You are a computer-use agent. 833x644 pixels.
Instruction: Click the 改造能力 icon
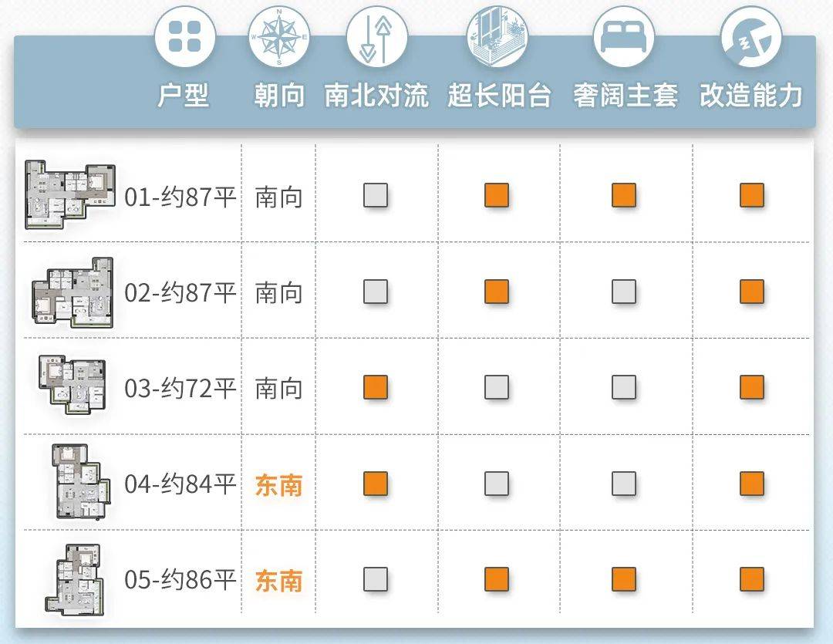[x=751, y=37]
